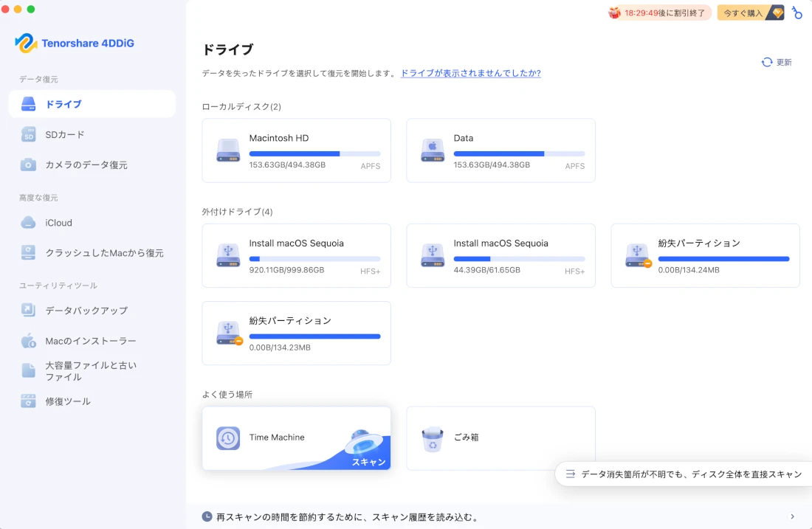Open the 修復ツール icon

[28, 401]
